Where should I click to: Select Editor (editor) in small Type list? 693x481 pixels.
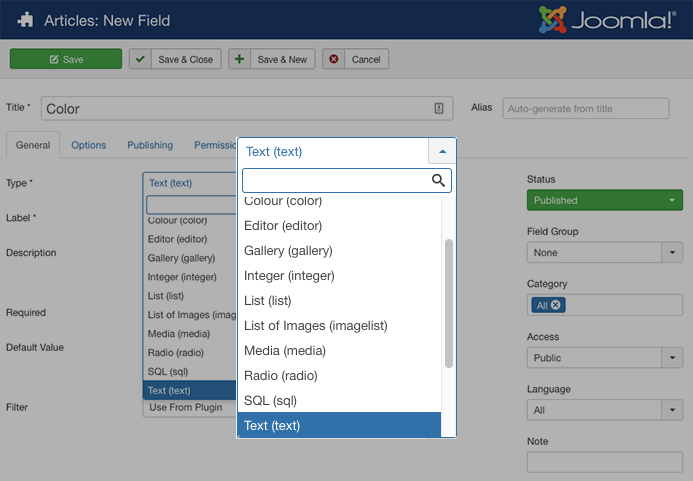pos(190,239)
